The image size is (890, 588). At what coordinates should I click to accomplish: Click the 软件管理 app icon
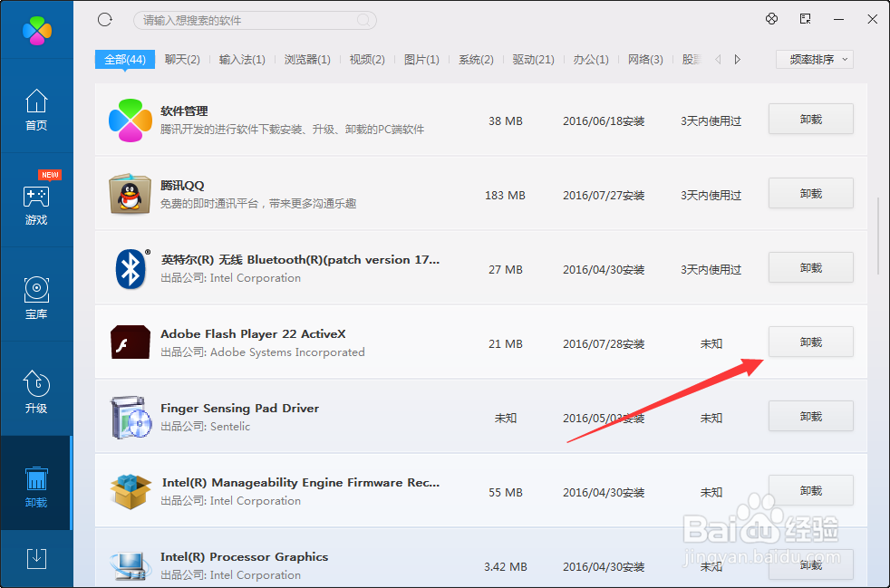(x=131, y=120)
